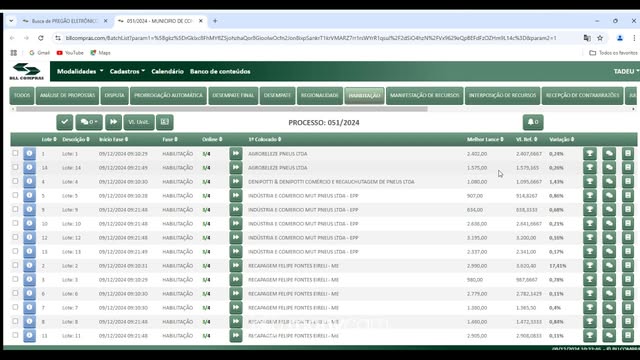Click the horizontal tab scrollbar
Viewport: 640px width, 360px height.
pyautogui.click(x=222, y=109)
